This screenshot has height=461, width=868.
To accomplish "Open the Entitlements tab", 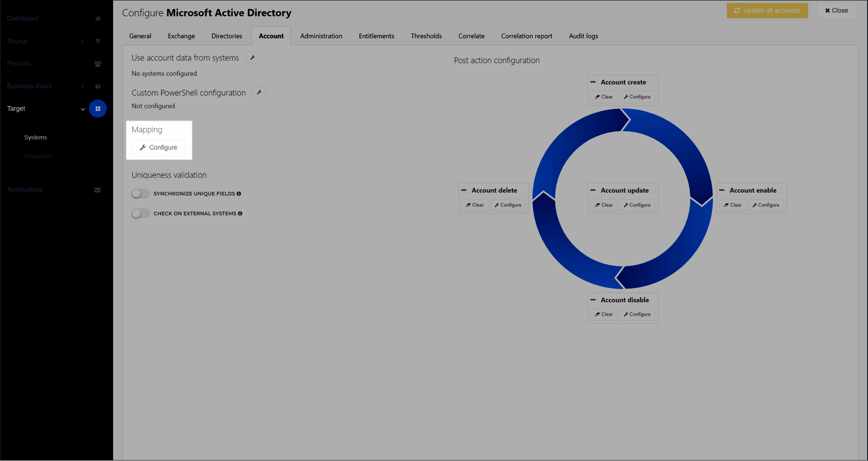I will click(x=377, y=36).
